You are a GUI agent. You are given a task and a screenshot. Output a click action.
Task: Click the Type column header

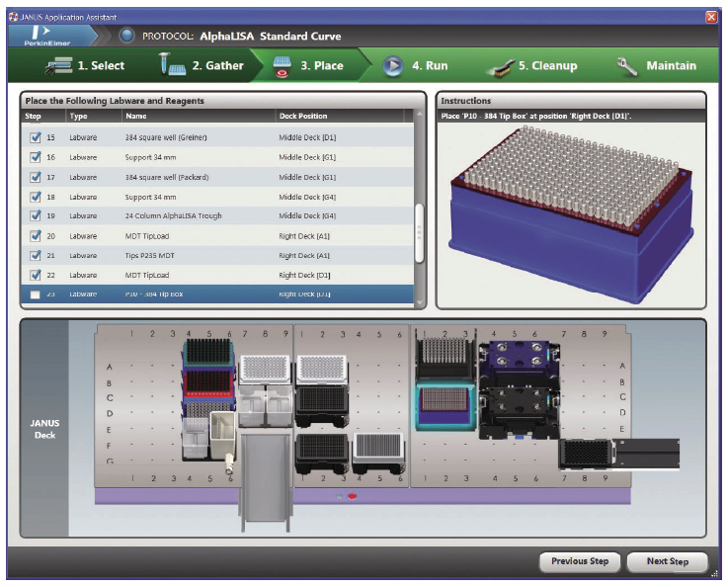click(78, 116)
